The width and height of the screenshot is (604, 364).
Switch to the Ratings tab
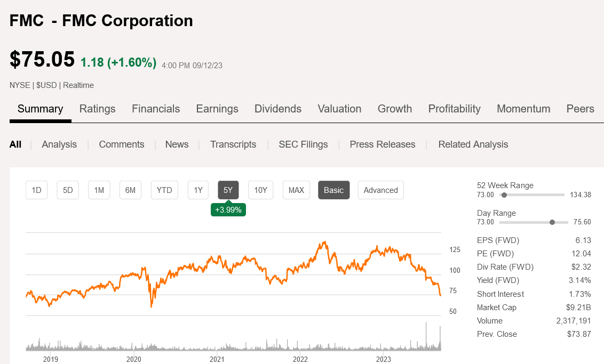tap(97, 109)
